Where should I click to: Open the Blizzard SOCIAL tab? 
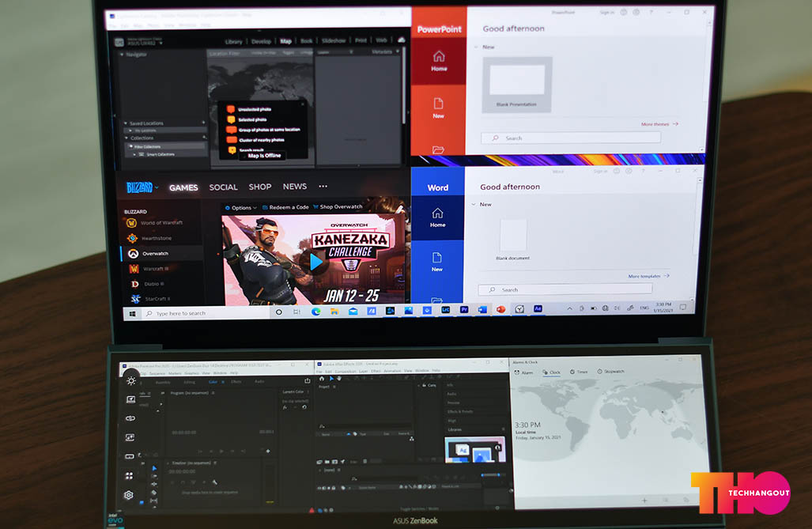coord(223,187)
